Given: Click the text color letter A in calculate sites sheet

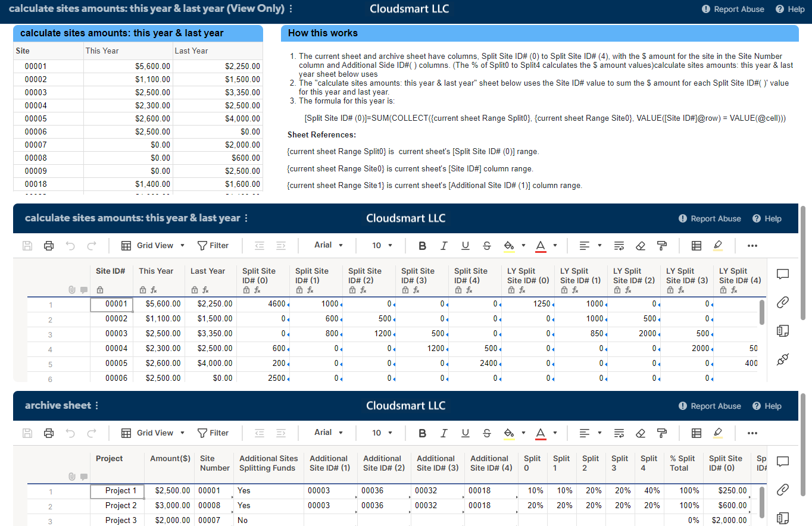Looking at the screenshot, I should pos(541,246).
